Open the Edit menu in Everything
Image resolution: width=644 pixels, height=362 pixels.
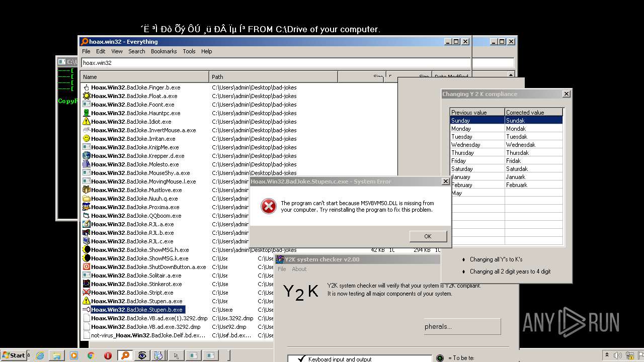pyautogui.click(x=101, y=51)
